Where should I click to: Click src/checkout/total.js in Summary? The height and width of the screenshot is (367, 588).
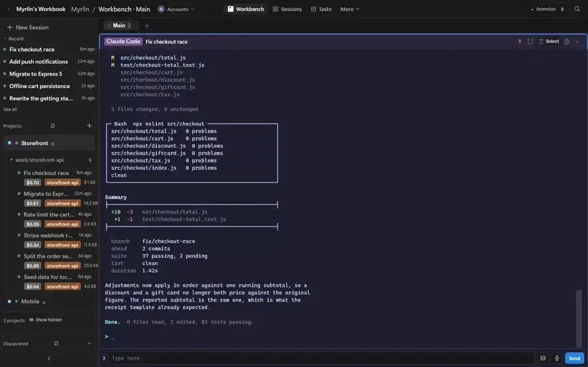point(174,212)
